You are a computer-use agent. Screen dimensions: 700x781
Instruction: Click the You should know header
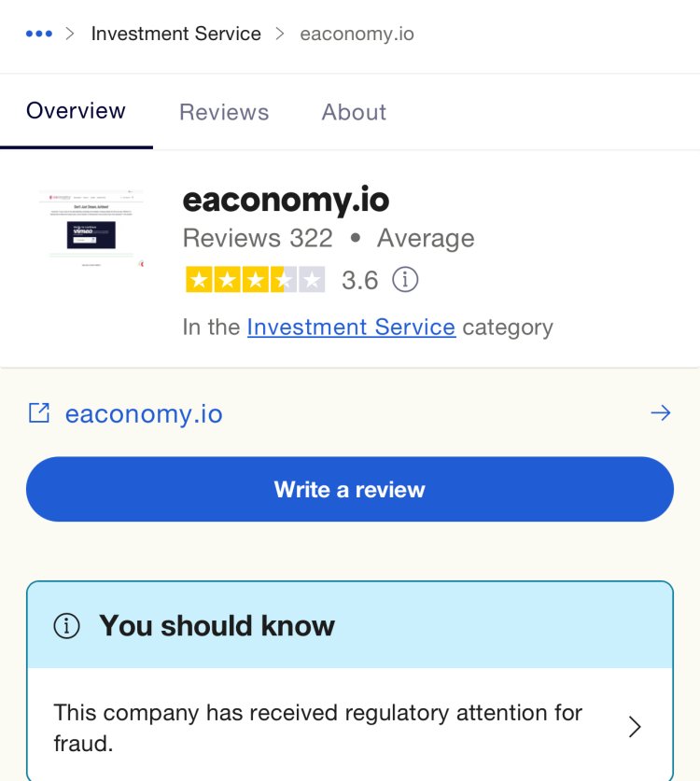click(x=217, y=625)
